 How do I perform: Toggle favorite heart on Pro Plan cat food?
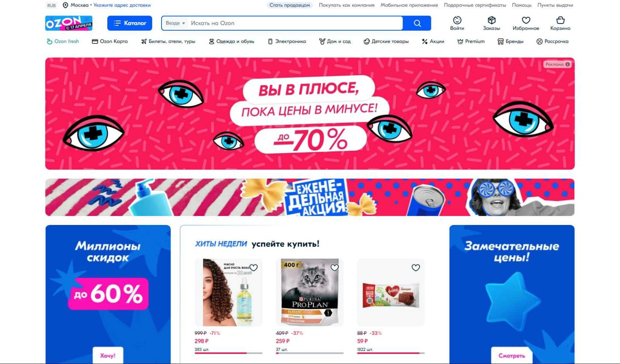(335, 268)
